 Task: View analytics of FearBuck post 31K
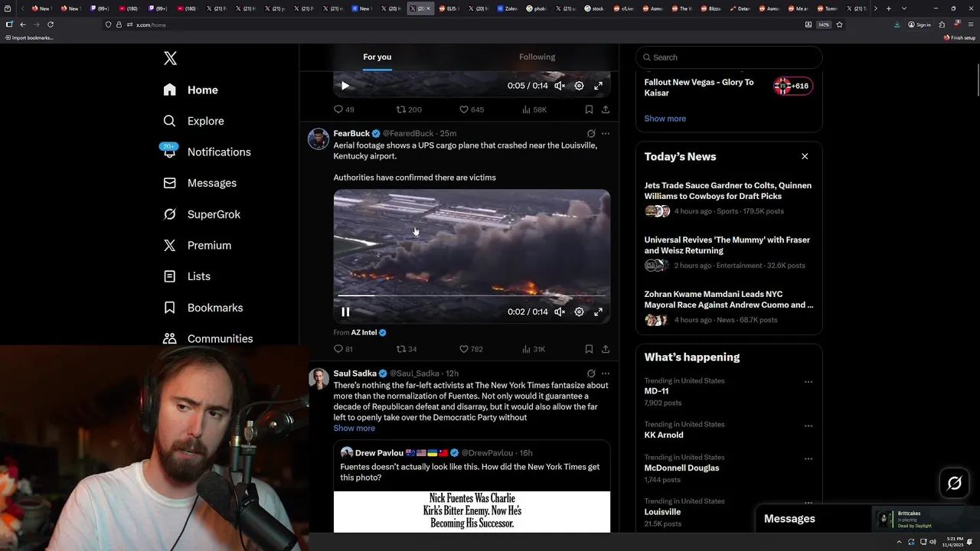click(x=534, y=349)
